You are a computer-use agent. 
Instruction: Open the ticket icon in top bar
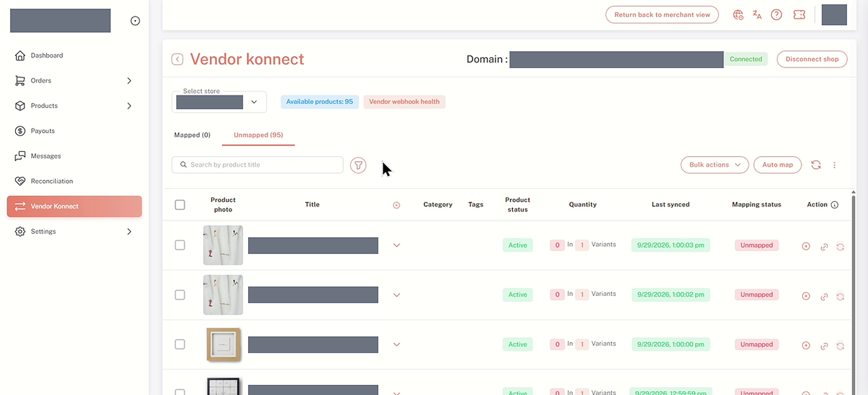click(x=799, y=15)
